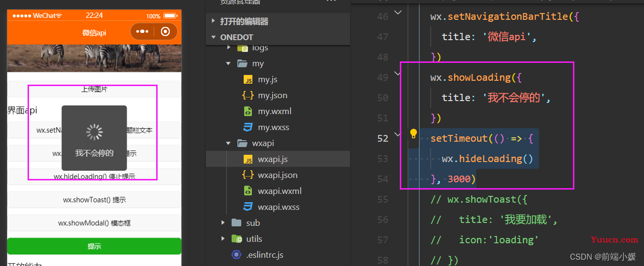This screenshot has width=644, height=266.
Task: Click the my.wxml file icon
Action: [248, 112]
